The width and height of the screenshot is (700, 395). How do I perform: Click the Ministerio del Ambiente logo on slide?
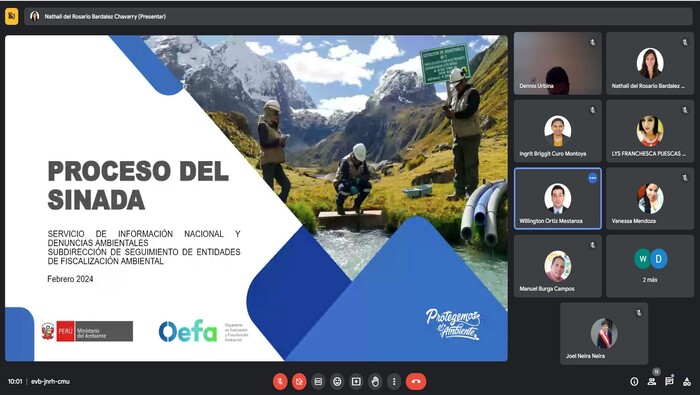87,331
